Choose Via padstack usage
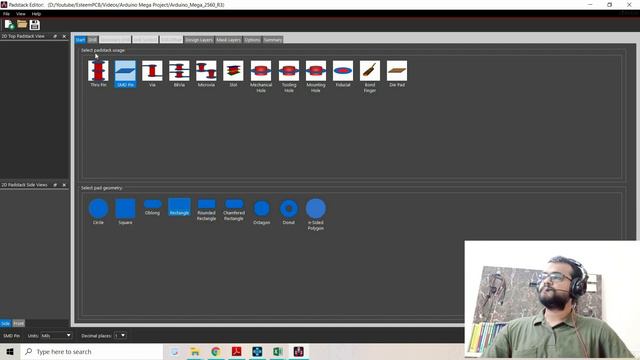 (152, 73)
